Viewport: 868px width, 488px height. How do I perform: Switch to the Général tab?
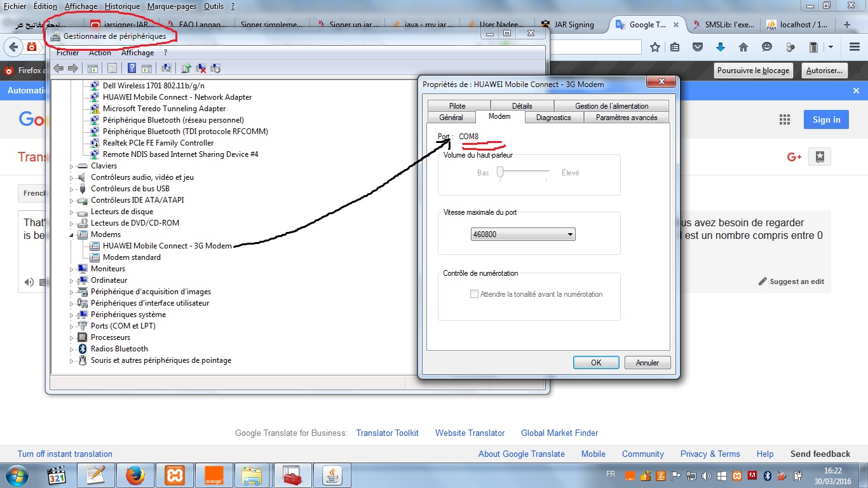[x=451, y=118]
